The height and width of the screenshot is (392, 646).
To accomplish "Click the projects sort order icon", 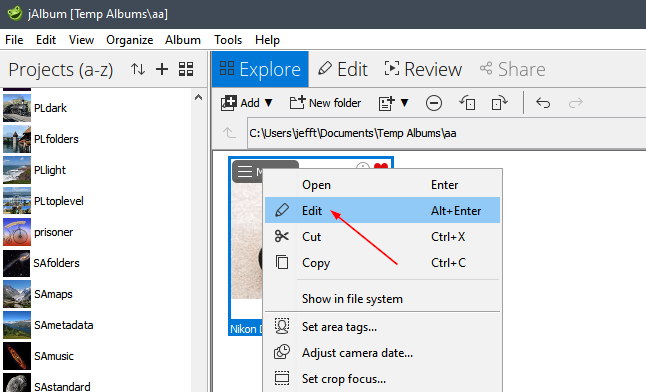I will coord(138,69).
